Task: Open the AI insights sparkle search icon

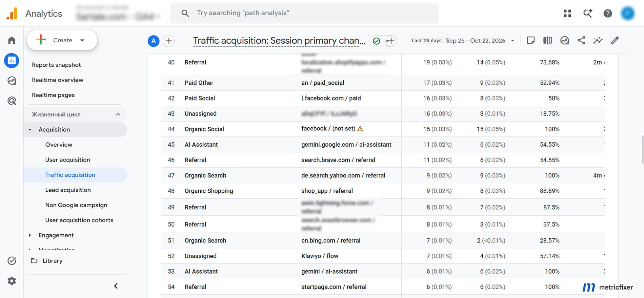Action: click(x=587, y=13)
